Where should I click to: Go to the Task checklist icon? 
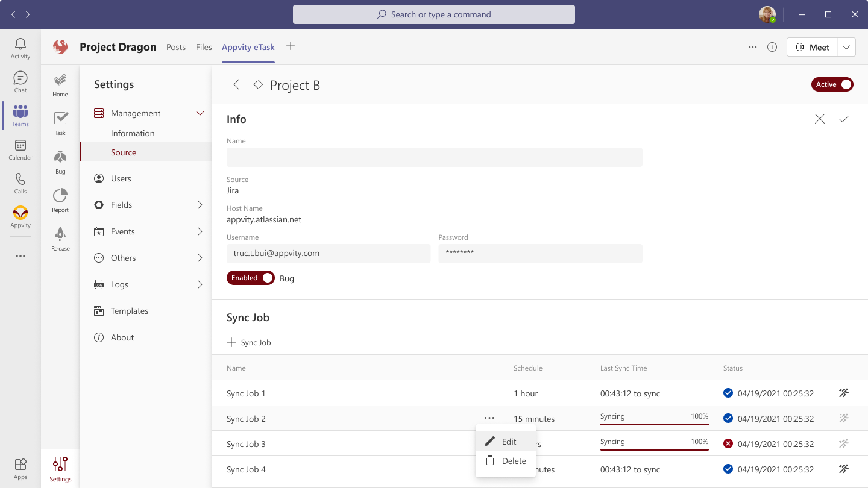click(x=60, y=124)
